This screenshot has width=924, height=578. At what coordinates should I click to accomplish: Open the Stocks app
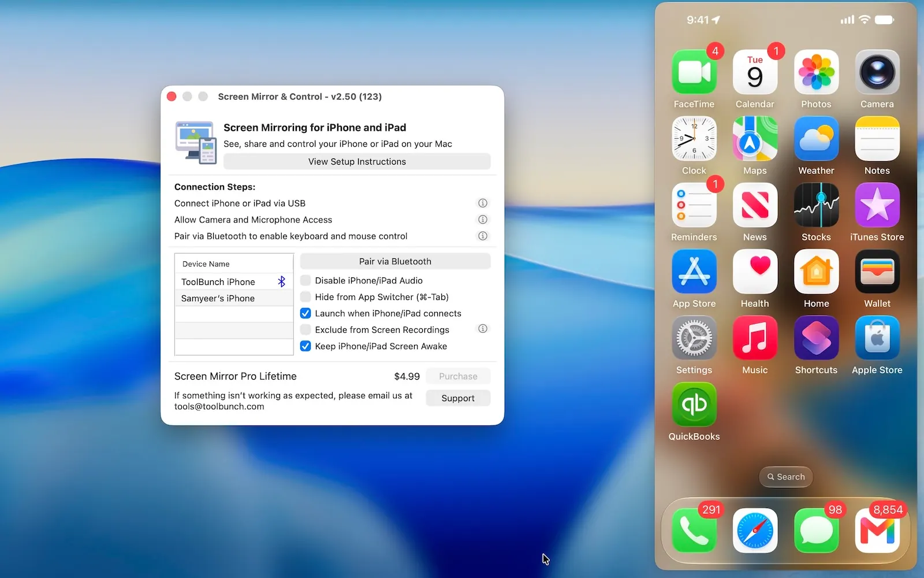(816, 205)
